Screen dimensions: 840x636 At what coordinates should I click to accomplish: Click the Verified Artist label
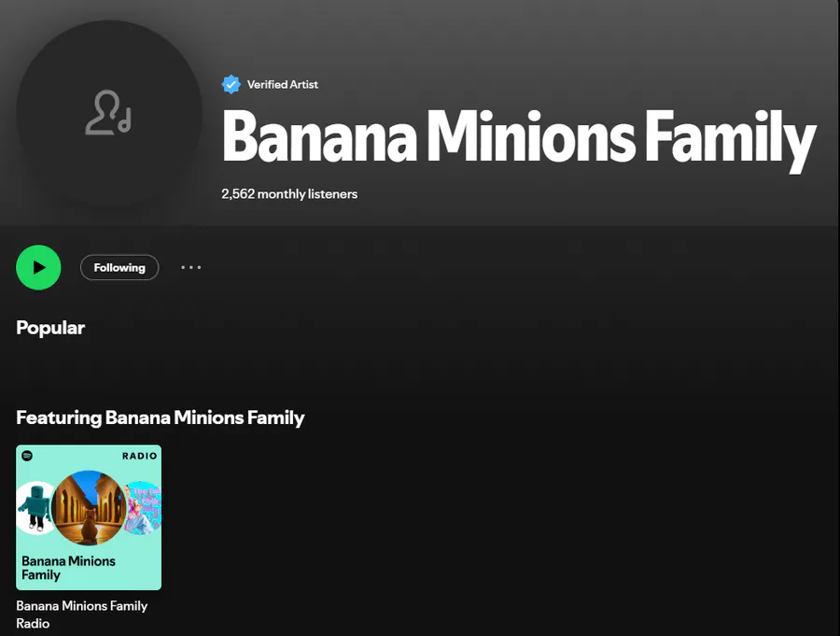tap(282, 84)
